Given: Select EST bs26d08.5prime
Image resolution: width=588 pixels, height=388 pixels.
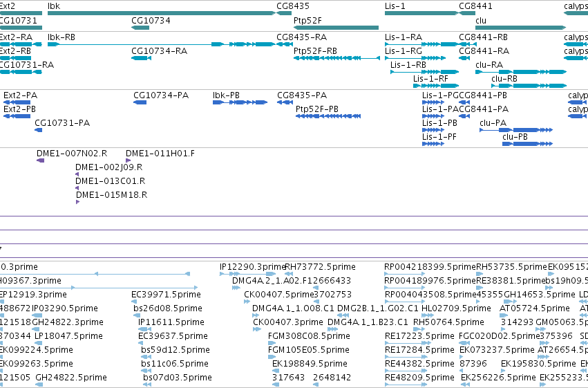Looking at the screenshot, I should pos(168,308).
